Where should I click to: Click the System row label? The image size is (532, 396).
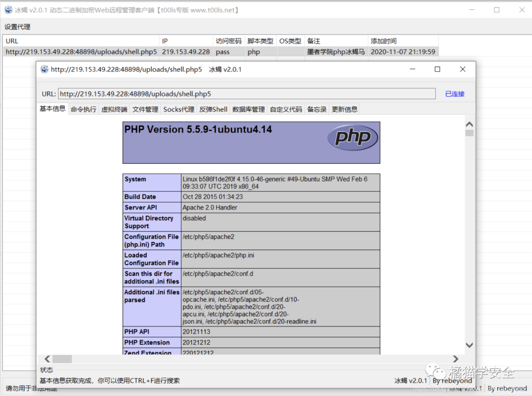(x=135, y=179)
